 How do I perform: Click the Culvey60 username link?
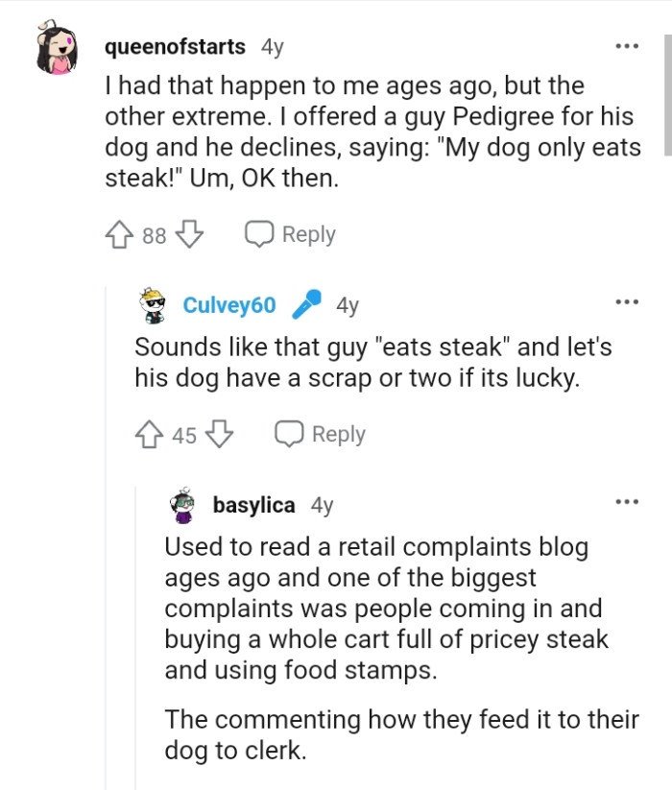pos(228,304)
